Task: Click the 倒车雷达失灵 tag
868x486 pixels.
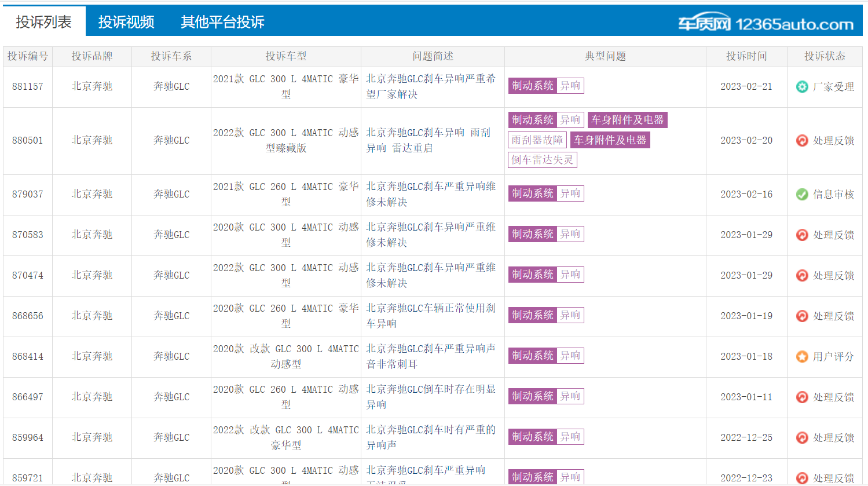Action: coord(543,160)
